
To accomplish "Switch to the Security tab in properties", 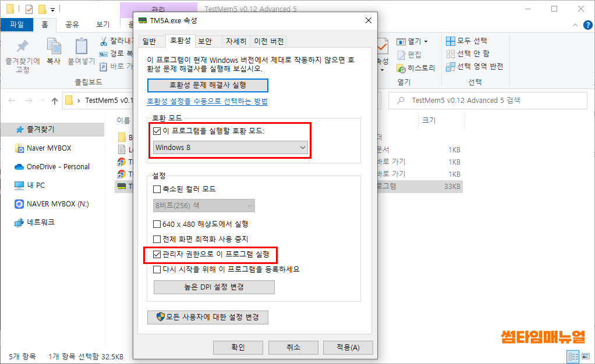I will (206, 41).
